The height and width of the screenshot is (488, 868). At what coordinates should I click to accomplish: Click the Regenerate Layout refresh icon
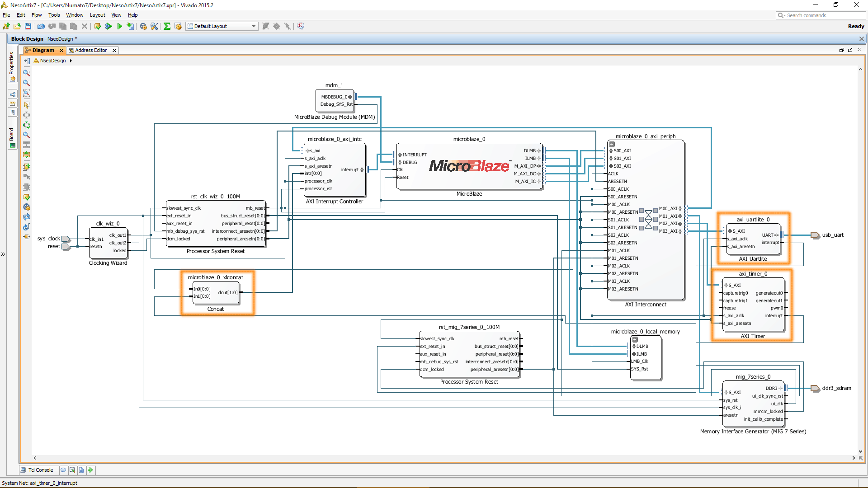point(27,217)
